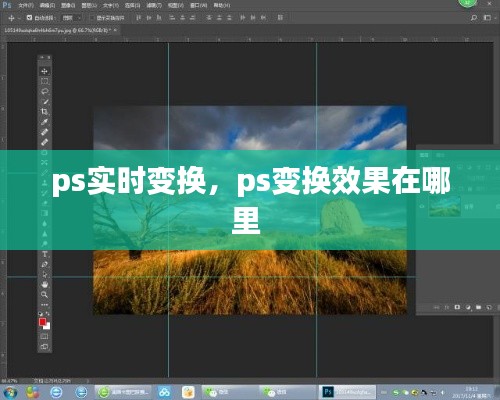Click the New Group folder icon in Layers panel
The height and width of the screenshot is (400, 500).
[x=479, y=307]
